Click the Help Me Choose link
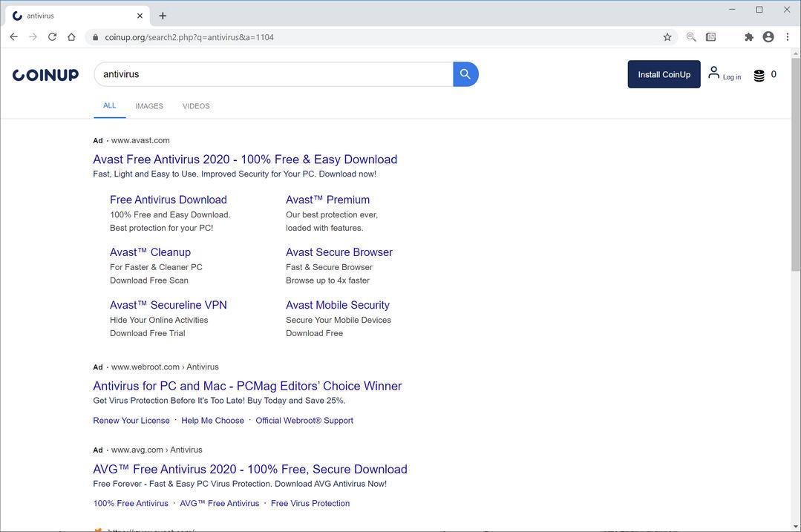This screenshot has width=801, height=532. pos(212,420)
